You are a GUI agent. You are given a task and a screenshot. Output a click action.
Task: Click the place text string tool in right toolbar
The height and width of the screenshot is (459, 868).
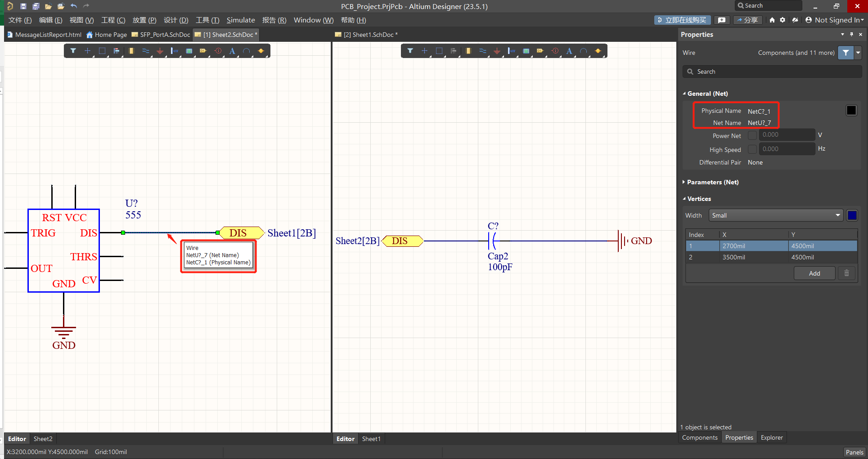[569, 51]
